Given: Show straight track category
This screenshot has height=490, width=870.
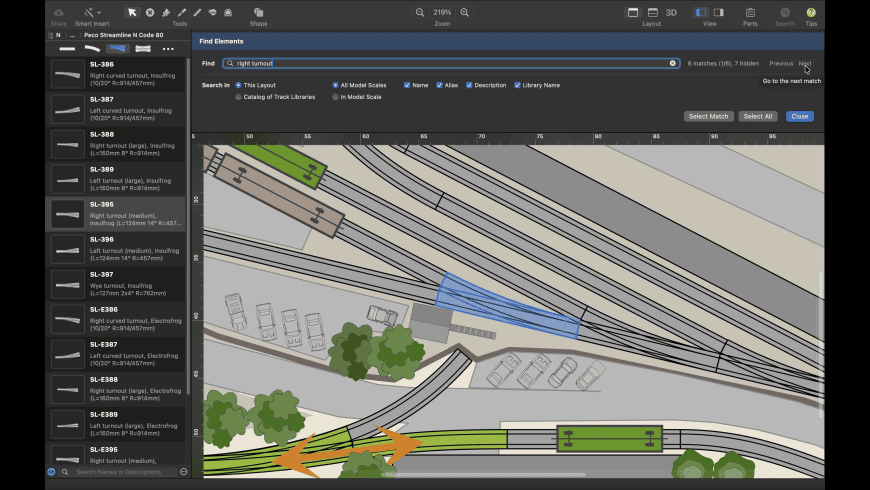Looking at the screenshot, I should [x=67, y=49].
